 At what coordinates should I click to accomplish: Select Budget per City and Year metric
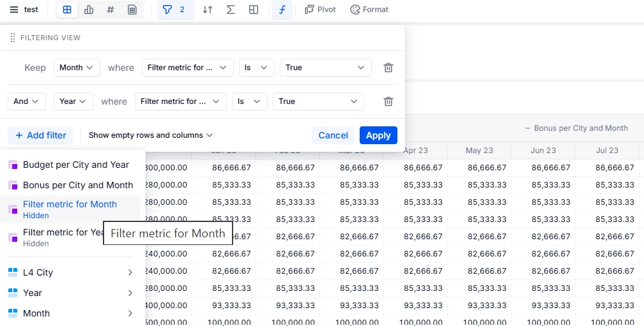tap(75, 165)
